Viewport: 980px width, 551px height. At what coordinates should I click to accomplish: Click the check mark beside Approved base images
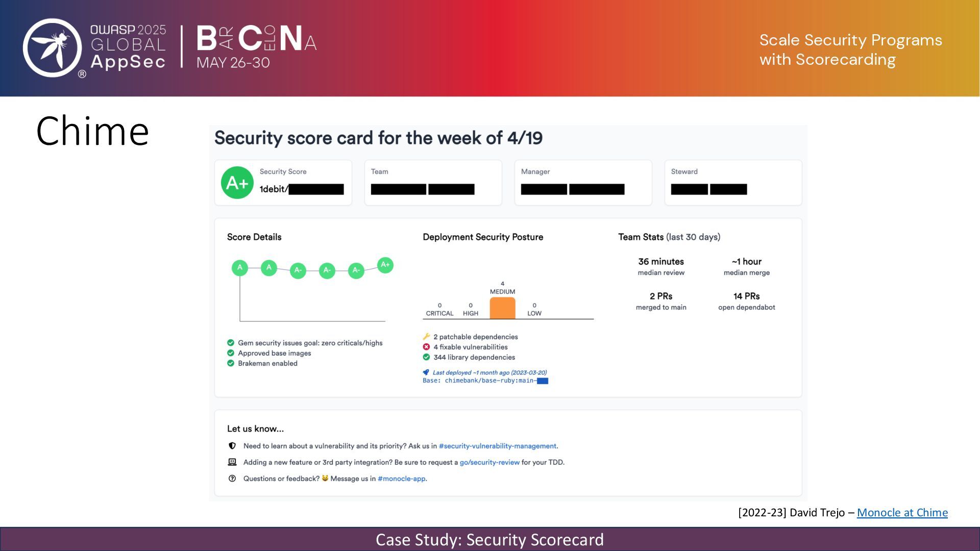[x=231, y=353]
